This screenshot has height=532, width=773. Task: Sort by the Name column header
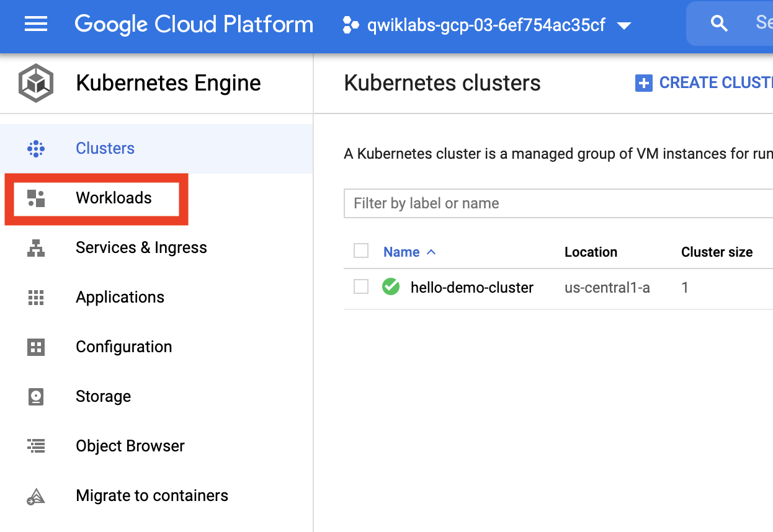coord(401,252)
